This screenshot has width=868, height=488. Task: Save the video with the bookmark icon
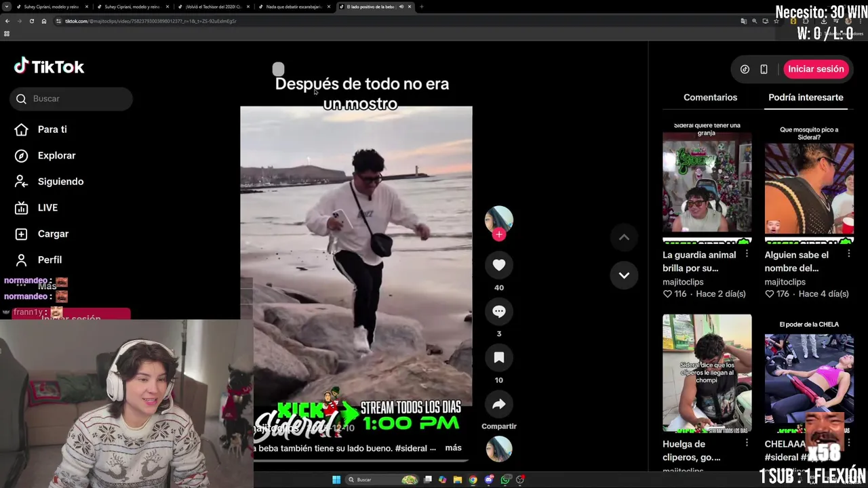coord(499,357)
